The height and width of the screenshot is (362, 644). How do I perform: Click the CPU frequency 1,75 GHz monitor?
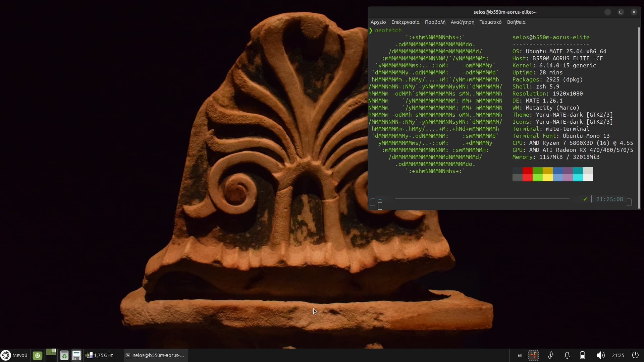[99, 355]
